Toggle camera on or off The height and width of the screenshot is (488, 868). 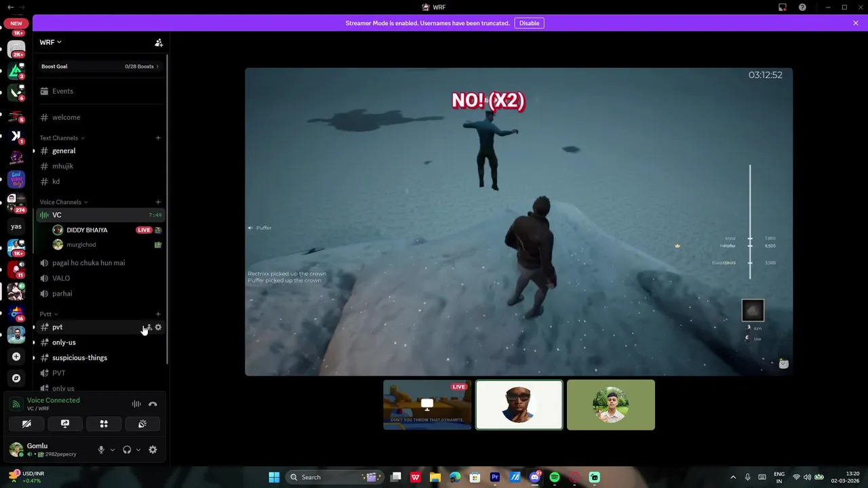[x=26, y=424]
